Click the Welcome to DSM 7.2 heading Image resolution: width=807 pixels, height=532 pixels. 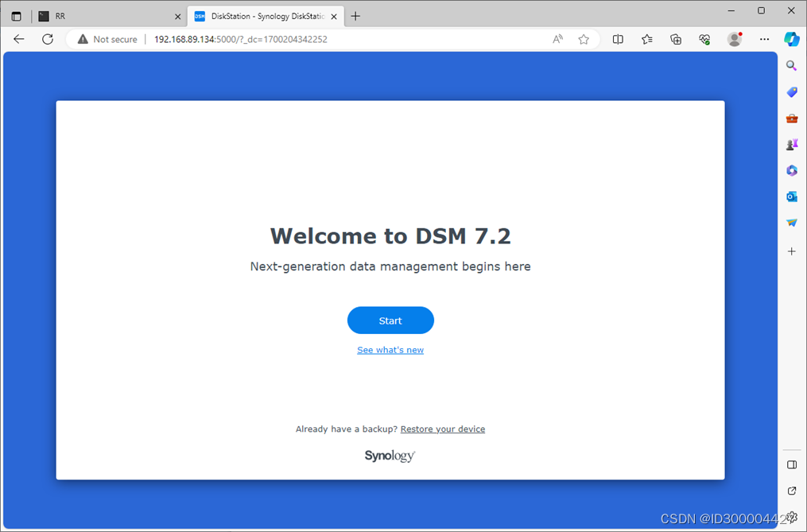coord(390,236)
